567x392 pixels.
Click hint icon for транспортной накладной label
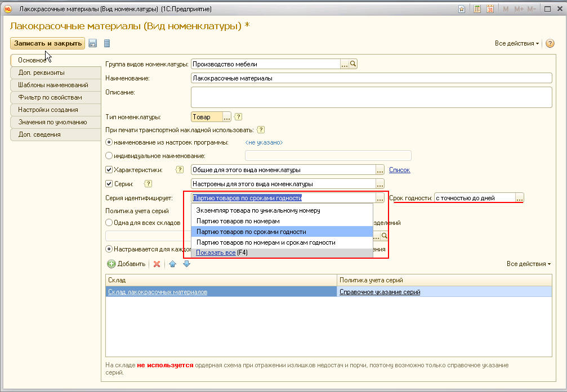(x=260, y=130)
